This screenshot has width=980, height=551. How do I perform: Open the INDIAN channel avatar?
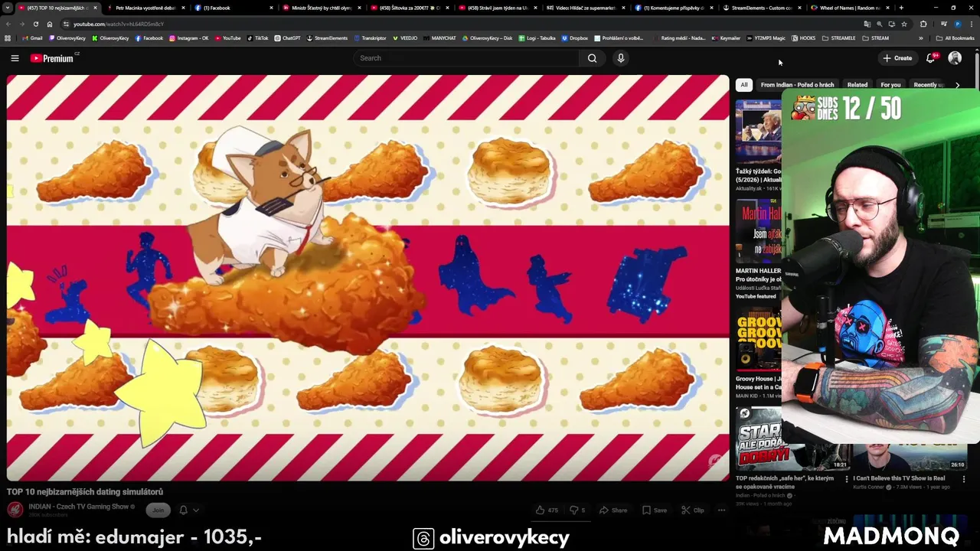pyautogui.click(x=15, y=510)
